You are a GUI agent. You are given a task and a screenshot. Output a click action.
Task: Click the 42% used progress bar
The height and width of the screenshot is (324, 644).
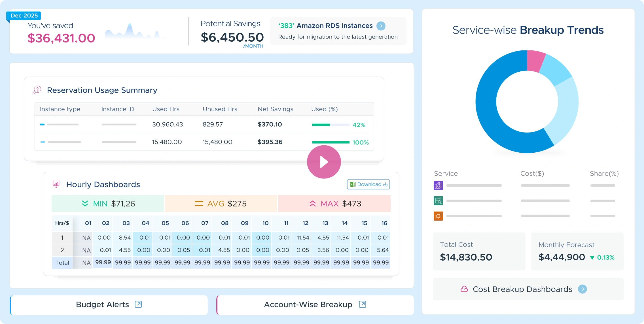[331, 125]
